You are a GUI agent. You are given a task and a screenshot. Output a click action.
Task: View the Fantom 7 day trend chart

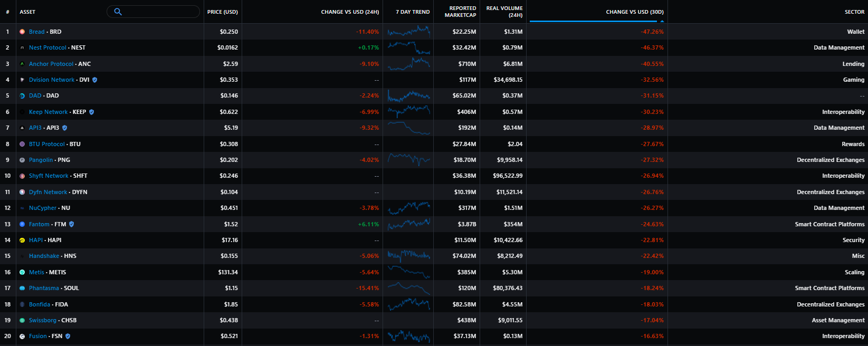[409, 224]
